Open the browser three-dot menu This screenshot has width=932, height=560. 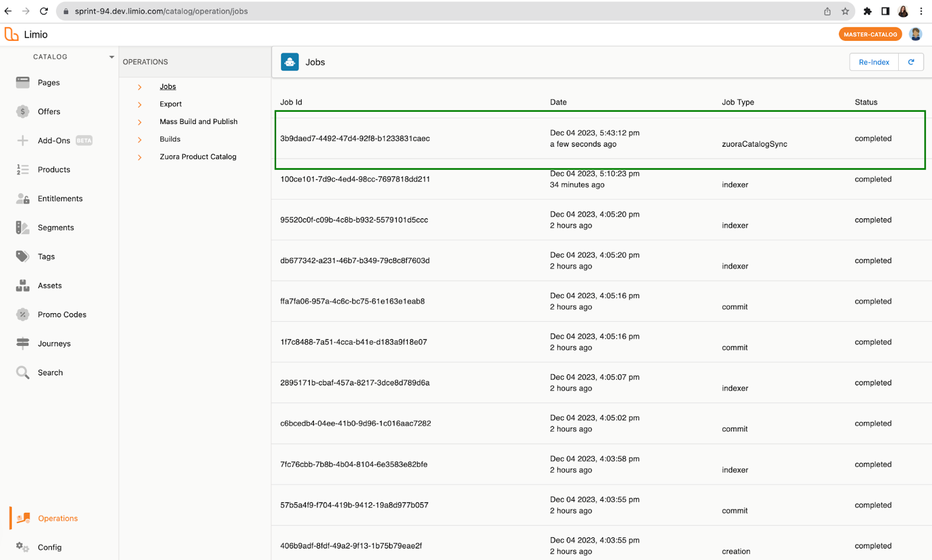click(x=921, y=11)
